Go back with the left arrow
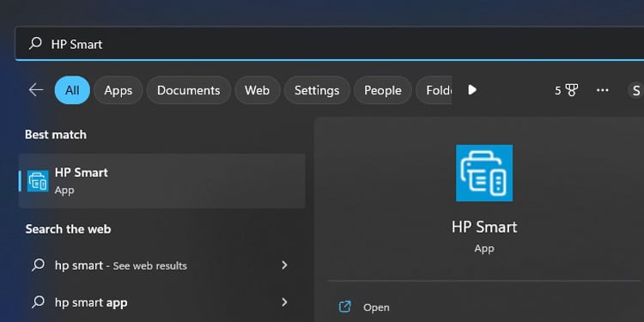The height and width of the screenshot is (322, 644). (36, 90)
